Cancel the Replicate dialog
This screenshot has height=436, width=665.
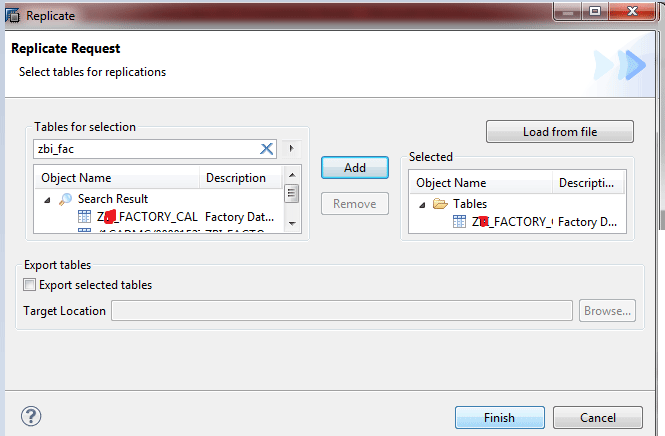[x=598, y=418]
